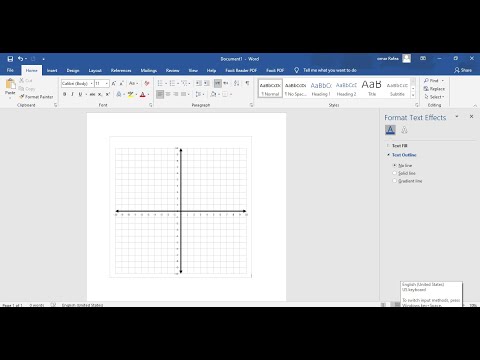Screen dimensions: 480x360
Task: Click the Replace button
Action: tap(434, 89)
